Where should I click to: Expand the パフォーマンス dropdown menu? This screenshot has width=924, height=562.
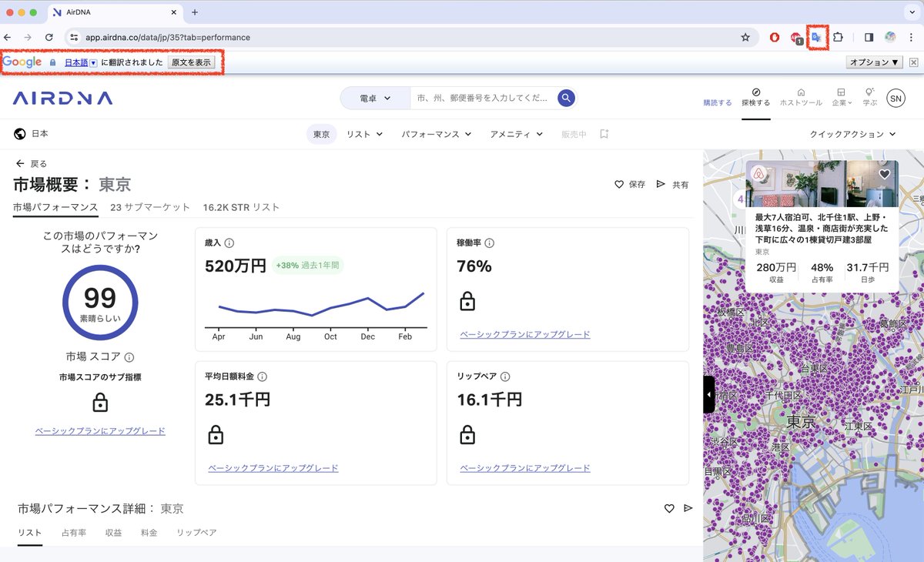(x=435, y=134)
